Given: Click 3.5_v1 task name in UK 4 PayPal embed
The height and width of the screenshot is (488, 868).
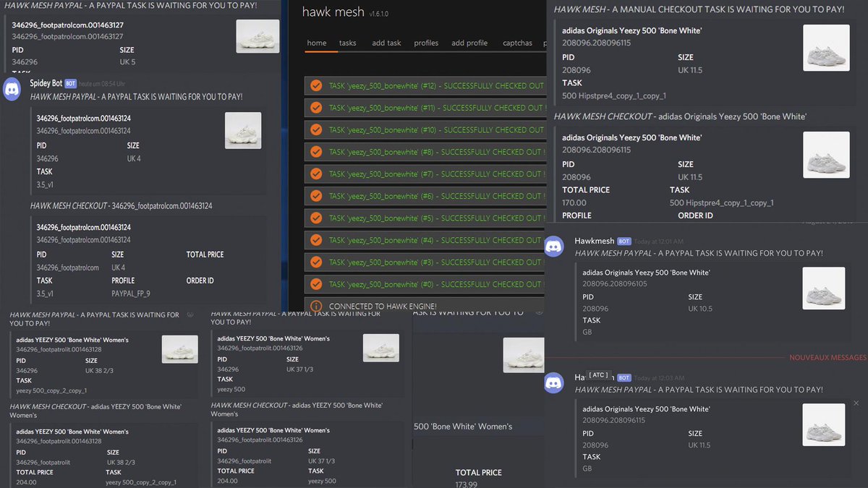Looking at the screenshot, I should coord(46,185).
